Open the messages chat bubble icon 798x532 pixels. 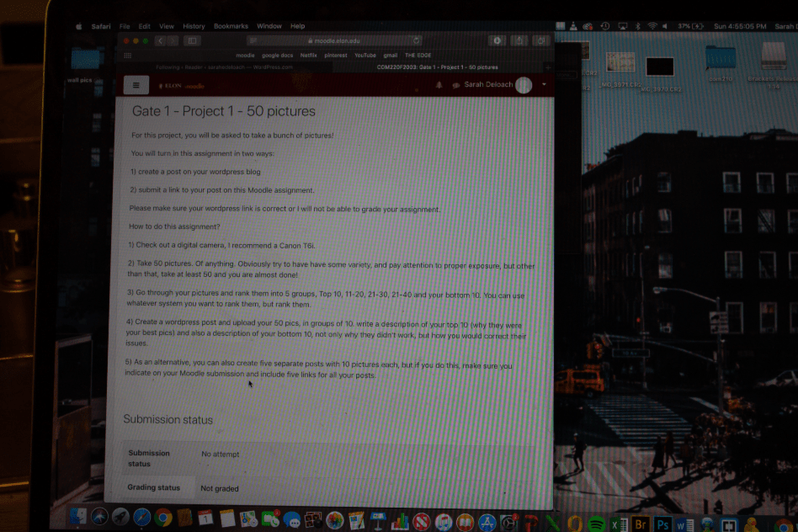click(455, 85)
